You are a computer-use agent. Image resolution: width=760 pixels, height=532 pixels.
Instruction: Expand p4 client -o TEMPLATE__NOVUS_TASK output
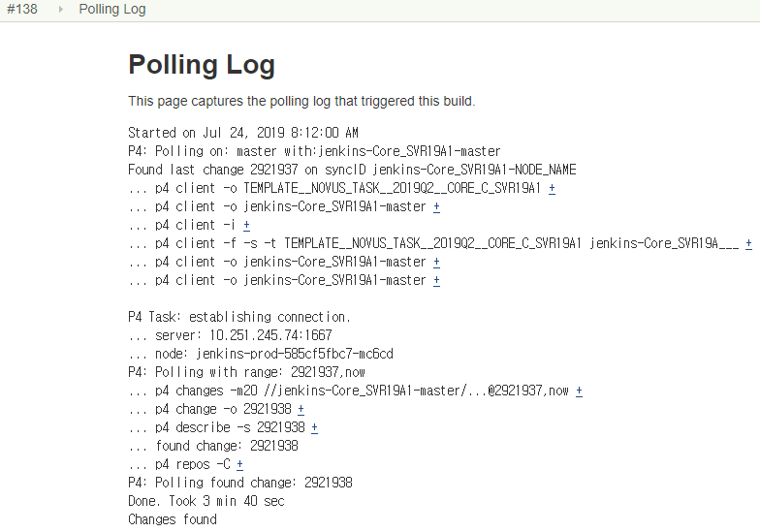(x=552, y=188)
